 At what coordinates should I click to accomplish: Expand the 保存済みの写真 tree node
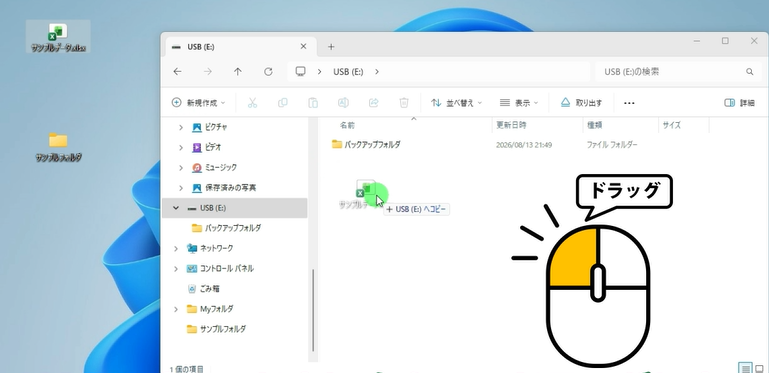[180, 188]
